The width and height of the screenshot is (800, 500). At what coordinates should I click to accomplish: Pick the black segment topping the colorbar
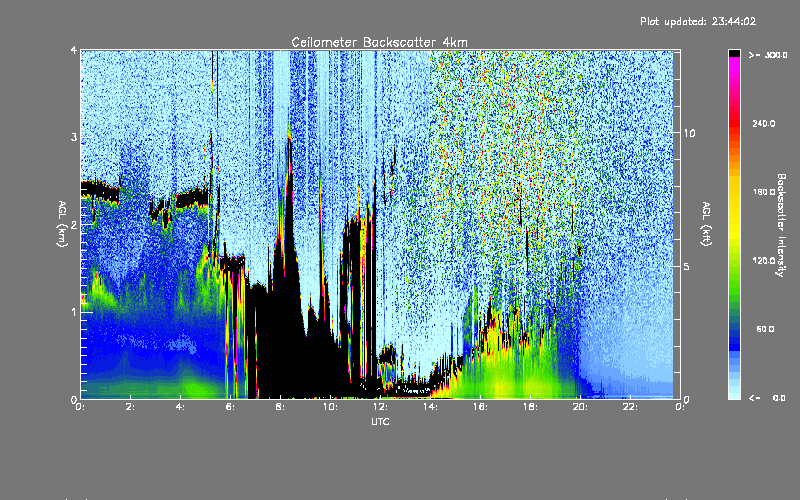[734, 53]
